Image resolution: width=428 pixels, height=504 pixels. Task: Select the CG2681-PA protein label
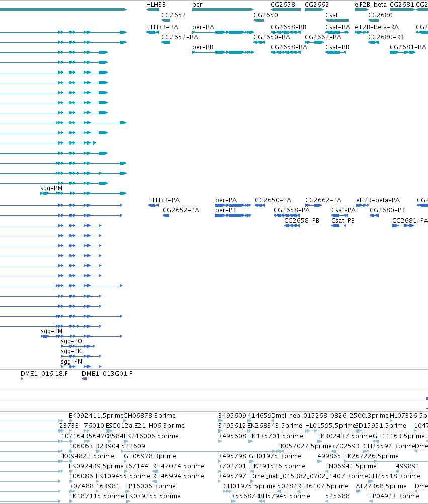410,221
